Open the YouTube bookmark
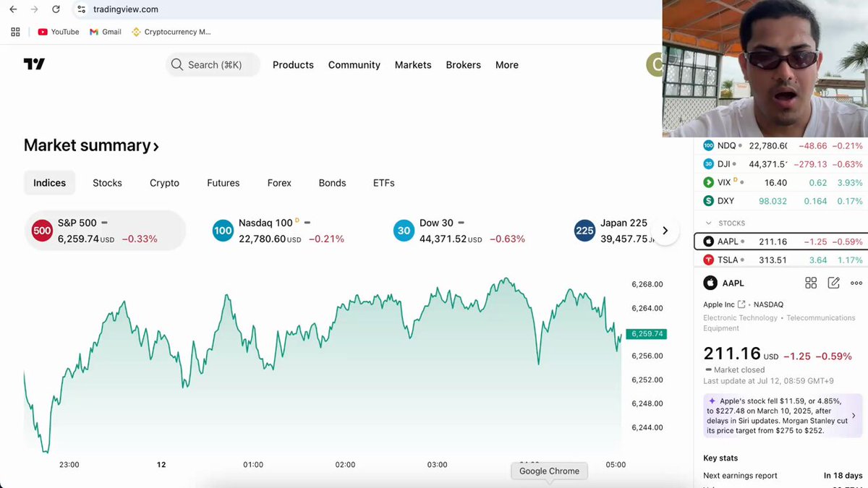The height and width of the screenshot is (488, 868). click(59, 32)
